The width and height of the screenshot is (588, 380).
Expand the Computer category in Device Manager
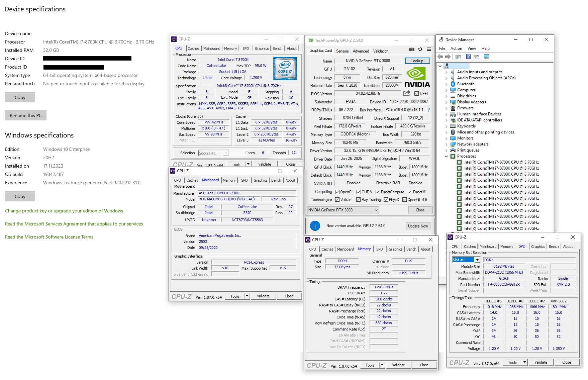[x=446, y=90]
